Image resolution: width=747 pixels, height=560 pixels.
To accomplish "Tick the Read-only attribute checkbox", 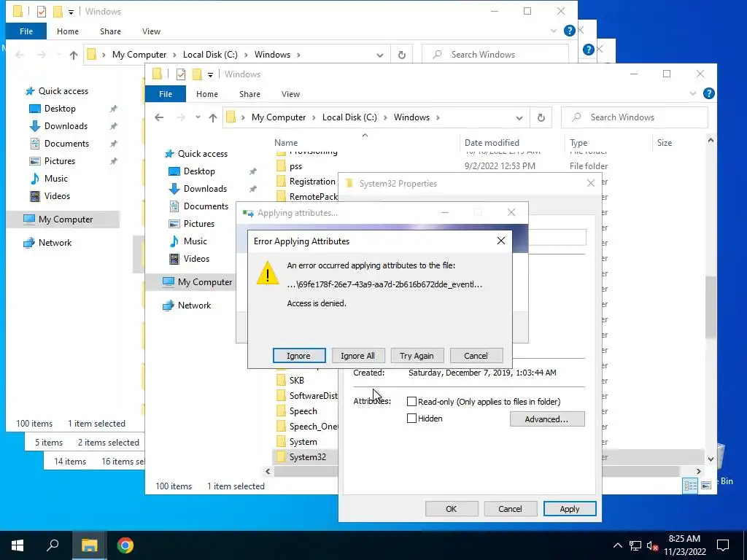I will 411,402.
